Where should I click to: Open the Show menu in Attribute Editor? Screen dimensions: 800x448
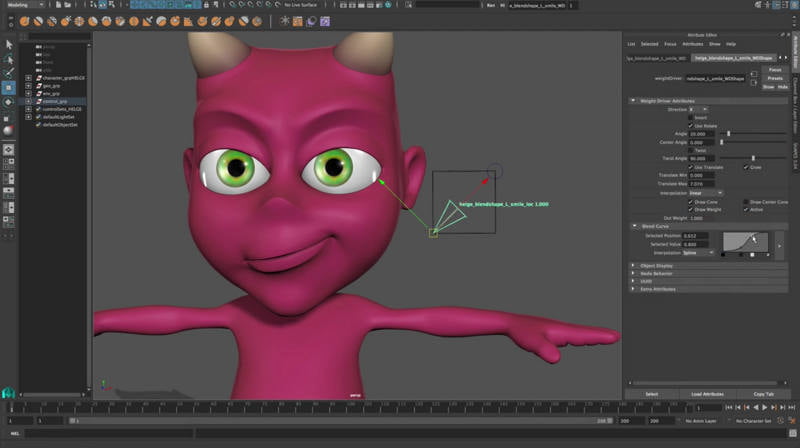click(x=714, y=44)
